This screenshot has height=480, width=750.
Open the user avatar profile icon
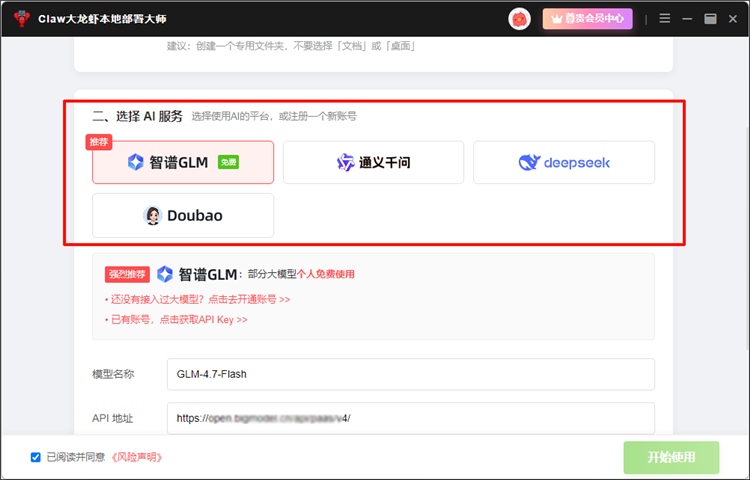tap(519, 18)
